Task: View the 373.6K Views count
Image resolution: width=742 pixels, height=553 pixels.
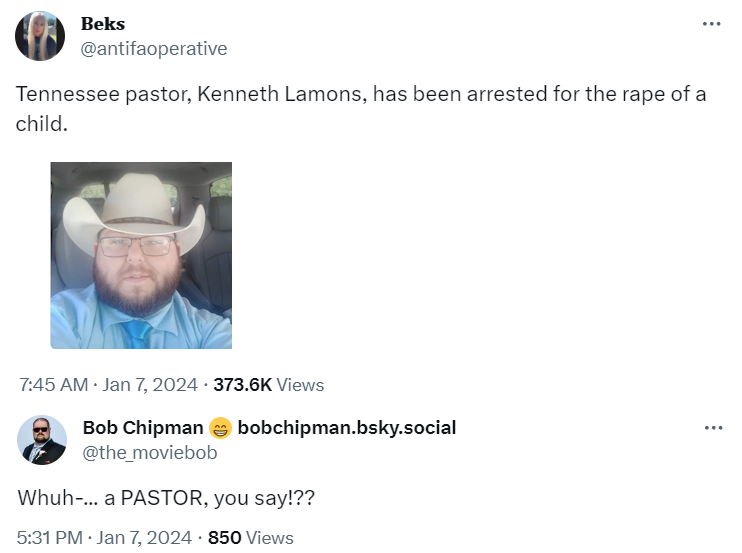Action: coord(269,384)
